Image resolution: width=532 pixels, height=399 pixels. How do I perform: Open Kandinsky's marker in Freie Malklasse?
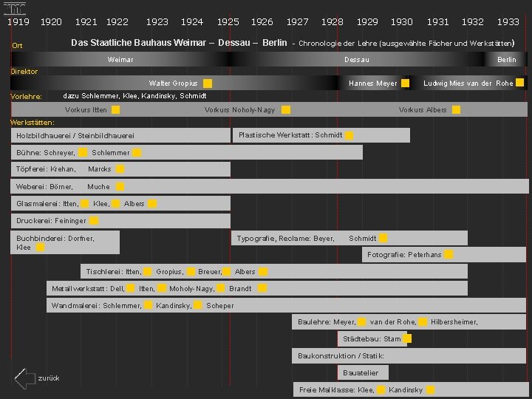point(431,390)
